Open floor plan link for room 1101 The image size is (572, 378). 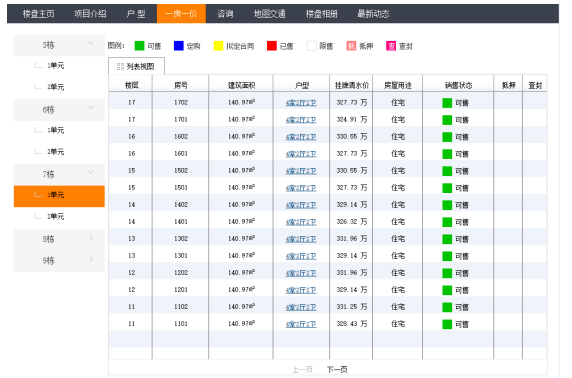pyautogui.click(x=301, y=324)
